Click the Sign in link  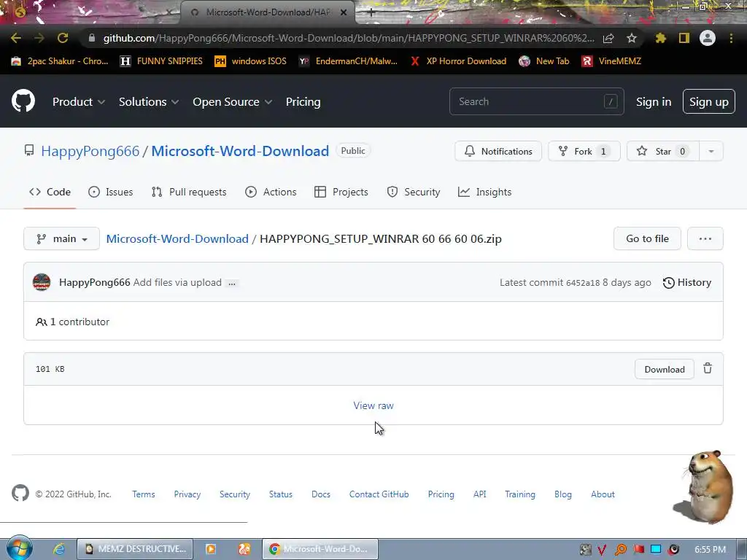point(654,102)
